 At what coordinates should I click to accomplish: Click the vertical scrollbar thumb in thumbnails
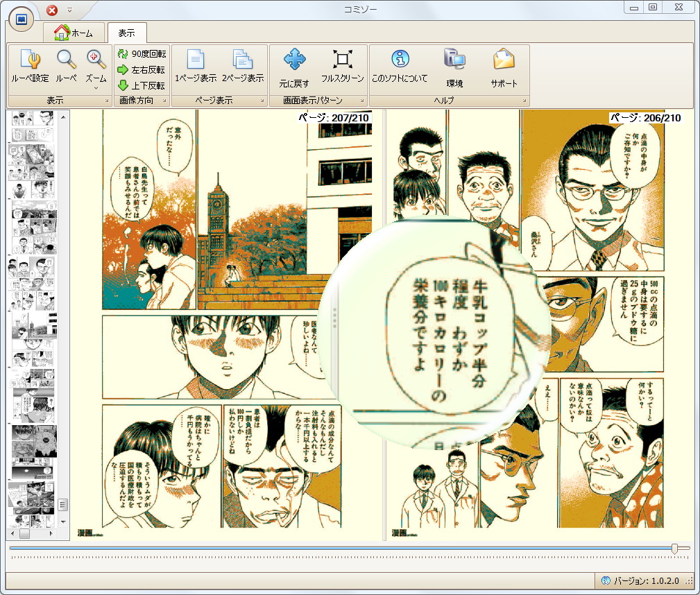point(63,504)
